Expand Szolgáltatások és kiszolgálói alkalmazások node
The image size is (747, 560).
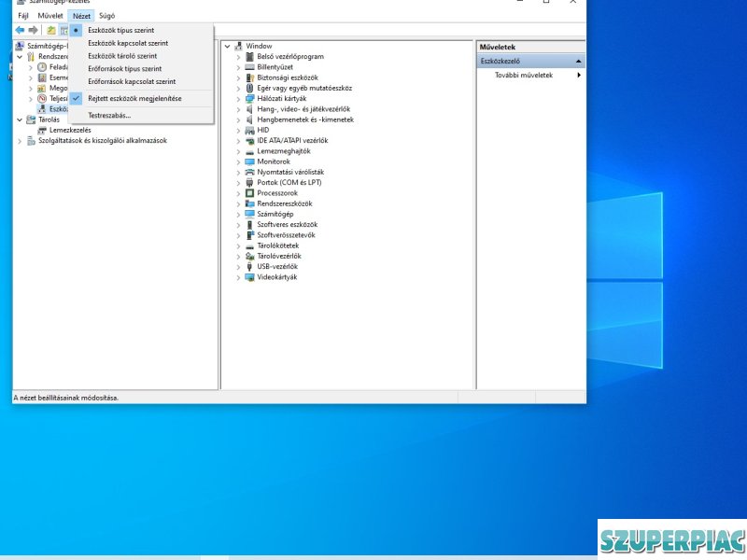(x=20, y=141)
